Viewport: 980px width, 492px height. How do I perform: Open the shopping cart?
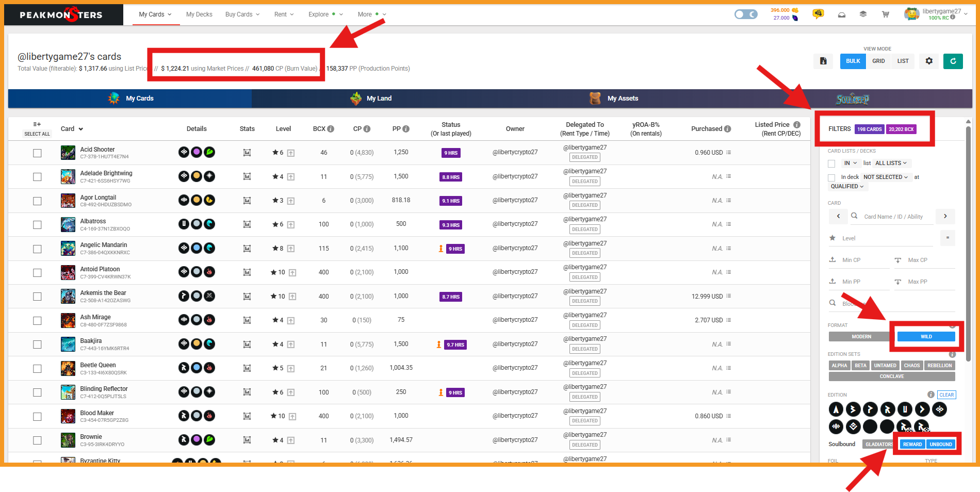click(x=886, y=14)
